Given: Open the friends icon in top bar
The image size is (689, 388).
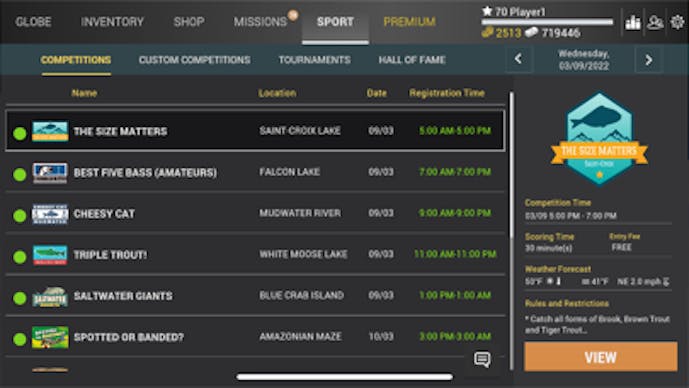Looking at the screenshot, I should [655, 22].
